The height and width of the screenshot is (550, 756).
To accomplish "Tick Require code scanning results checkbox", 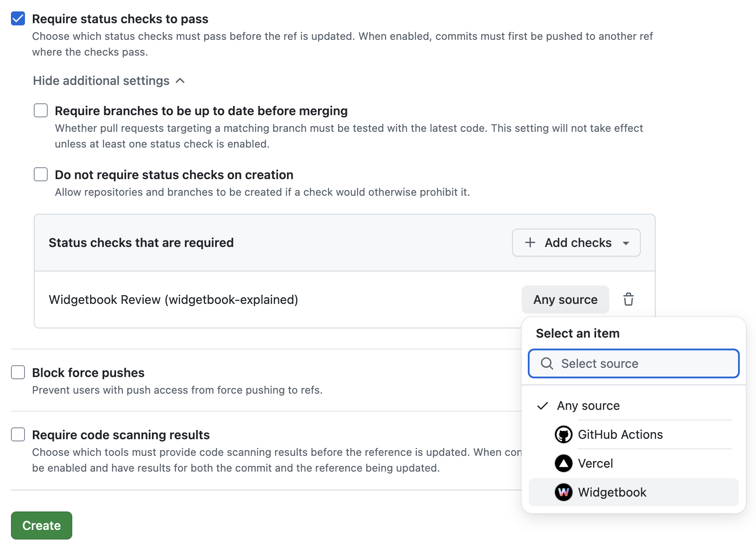I will 18,434.
